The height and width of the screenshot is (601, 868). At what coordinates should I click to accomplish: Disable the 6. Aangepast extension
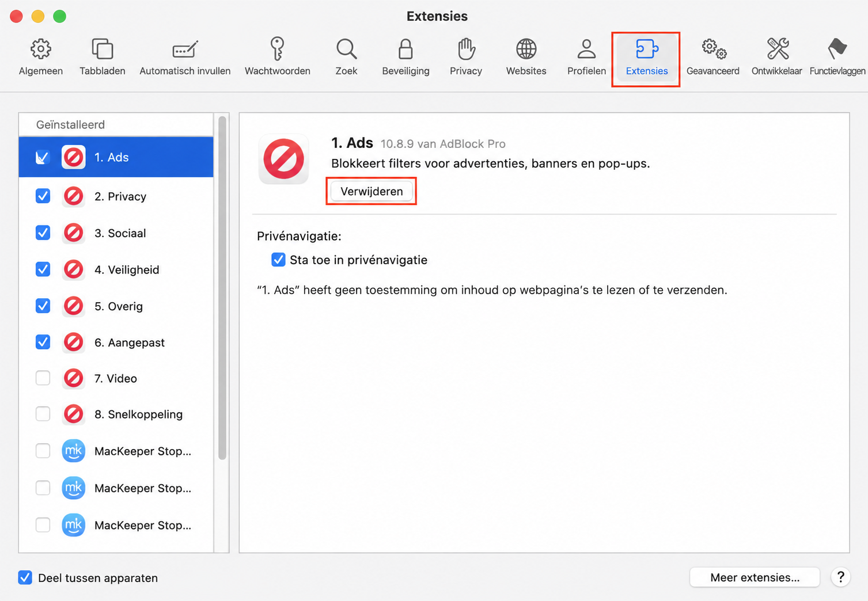click(43, 343)
